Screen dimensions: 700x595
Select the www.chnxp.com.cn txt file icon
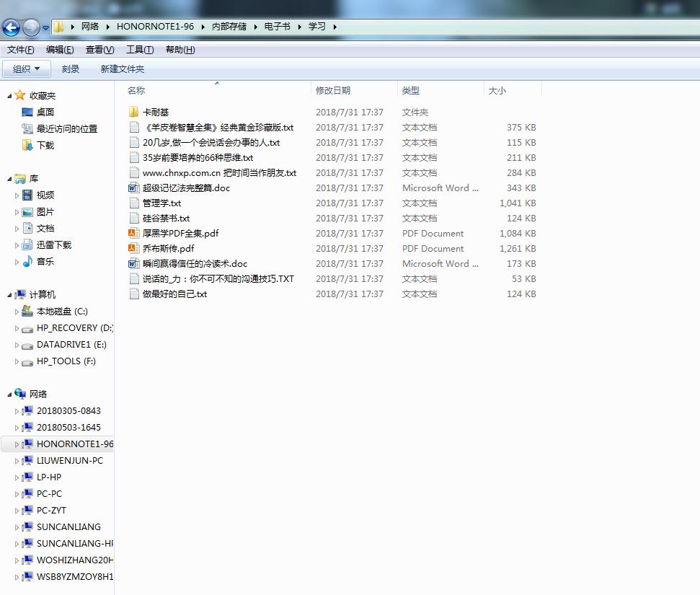tap(134, 173)
